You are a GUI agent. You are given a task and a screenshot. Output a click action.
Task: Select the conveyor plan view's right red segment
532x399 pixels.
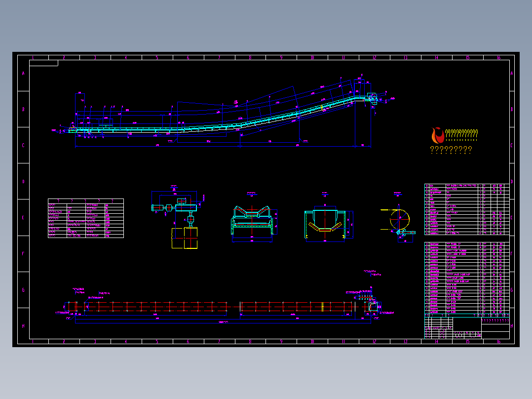coord(297,307)
